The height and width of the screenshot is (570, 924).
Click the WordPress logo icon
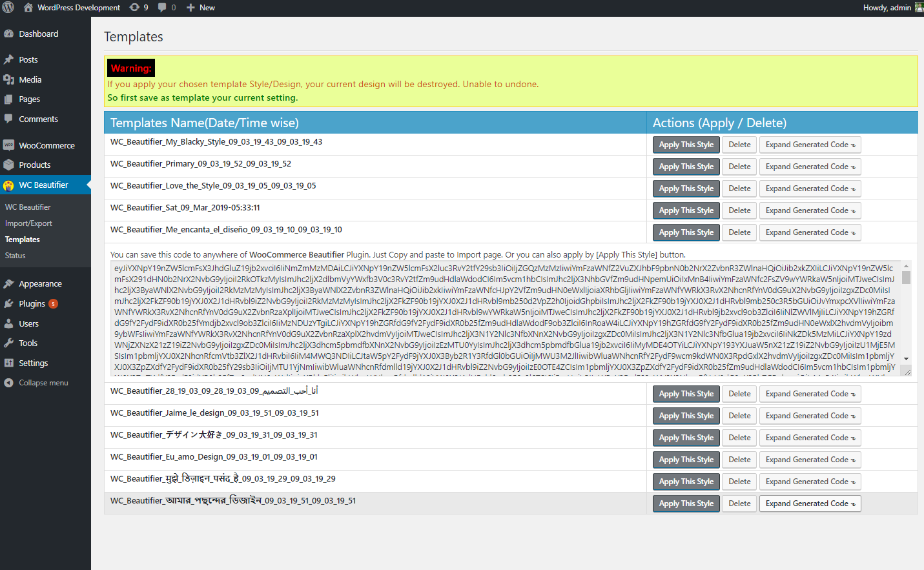(x=8, y=8)
